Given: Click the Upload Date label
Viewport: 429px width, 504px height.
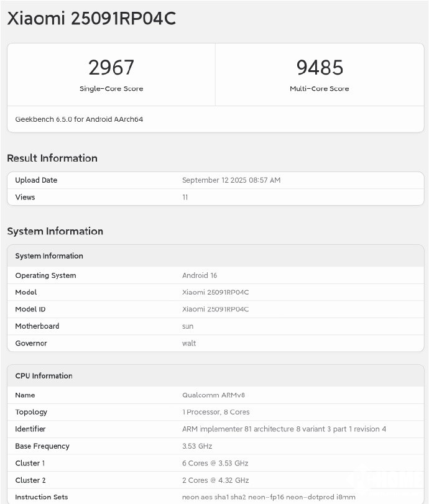Looking at the screenshot, I should [x=36, y=180].
